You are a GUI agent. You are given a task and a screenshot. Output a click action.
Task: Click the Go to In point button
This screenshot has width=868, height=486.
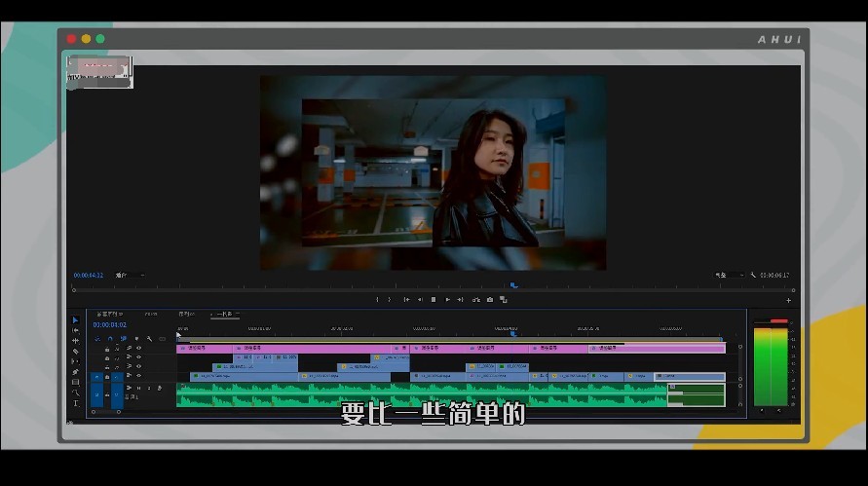click(x=406, y=299)
